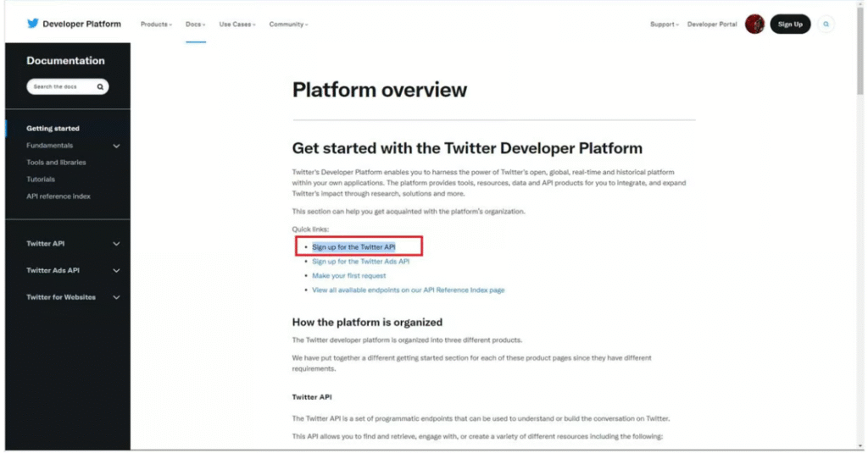The image size is (868, 453).
Task: Click the Platform overview heading
Action: point(379,90)
